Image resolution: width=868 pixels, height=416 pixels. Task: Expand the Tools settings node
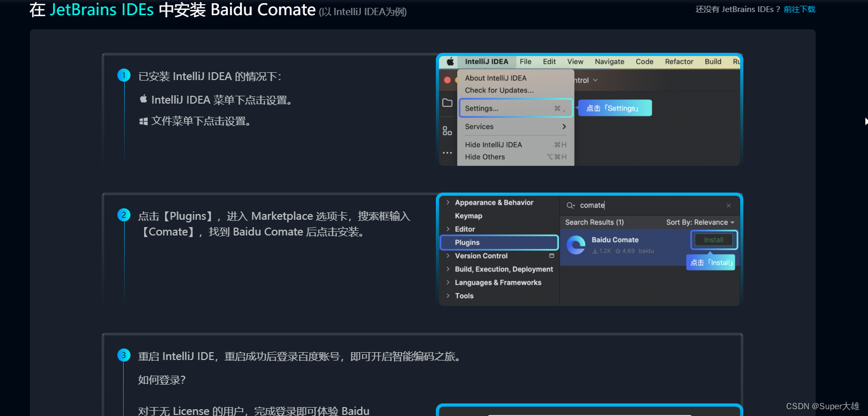[x=448, y=296]
